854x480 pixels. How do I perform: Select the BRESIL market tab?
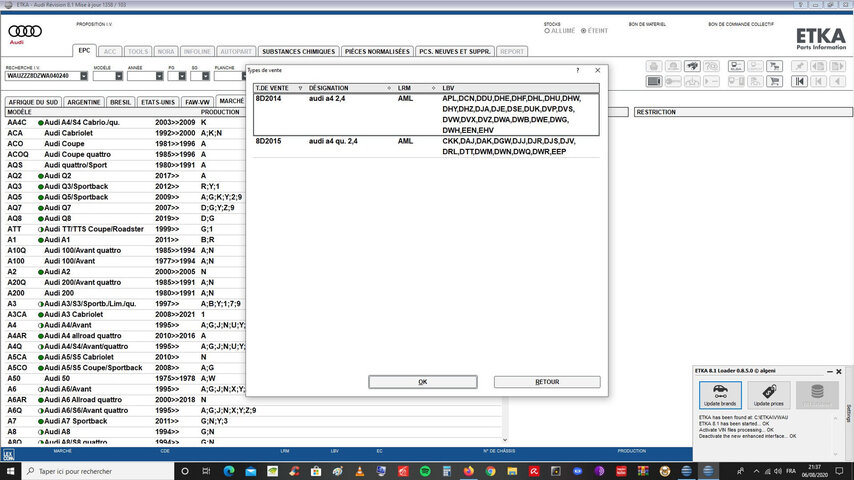pyautogui.click(x=120, y=102)
